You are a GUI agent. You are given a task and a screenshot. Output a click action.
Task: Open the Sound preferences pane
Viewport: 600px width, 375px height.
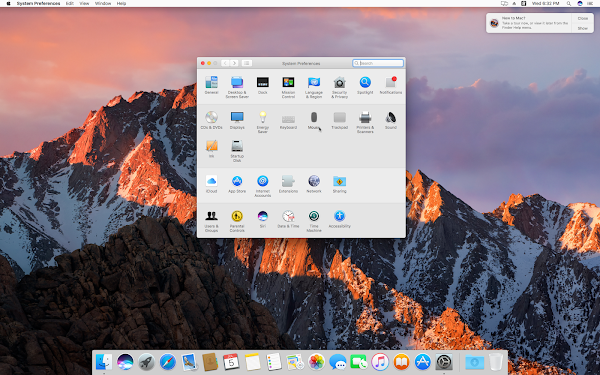391,120
